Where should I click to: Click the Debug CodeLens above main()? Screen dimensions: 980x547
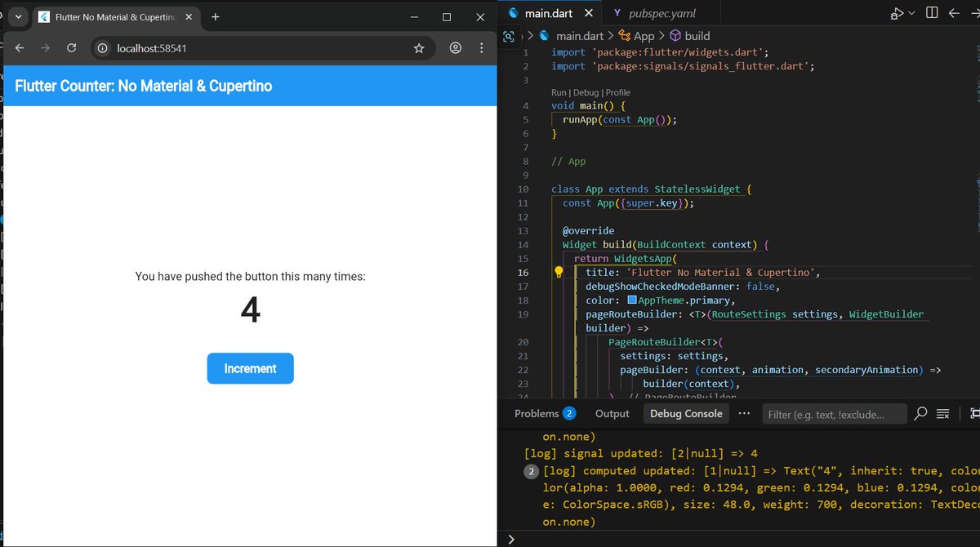click(586, 92)
